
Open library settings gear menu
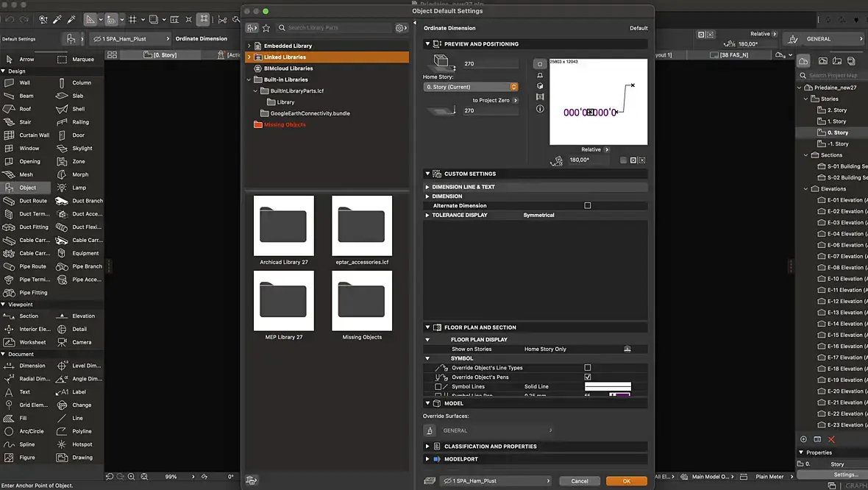point(401,28)
